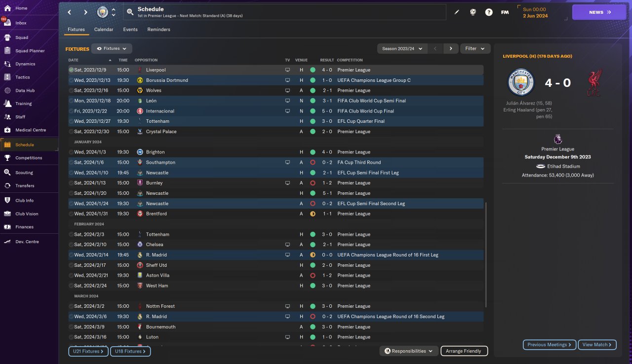Select the status circle for Brentford fixture
The image size is (632, 364).
[x=71, y=214]
